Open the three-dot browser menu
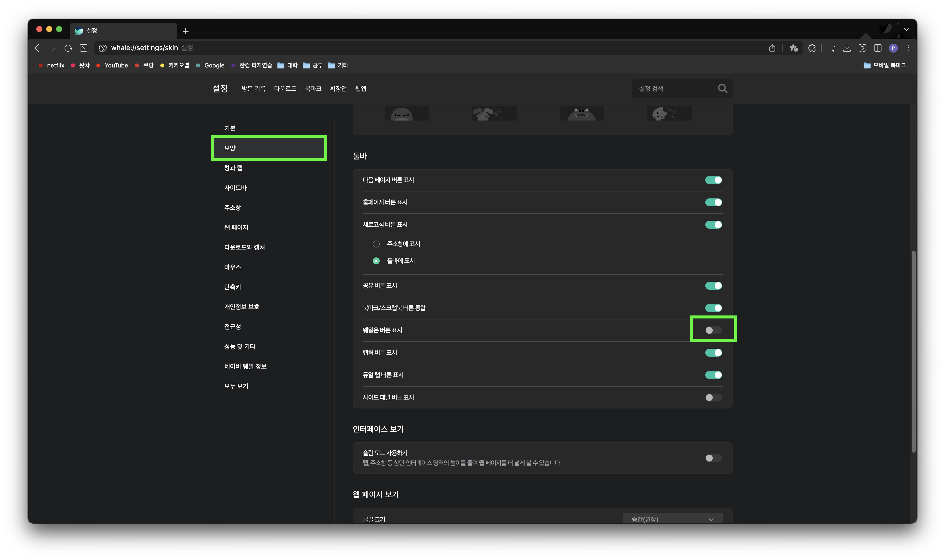Viewport: 945px width, 560px height. 908,48
